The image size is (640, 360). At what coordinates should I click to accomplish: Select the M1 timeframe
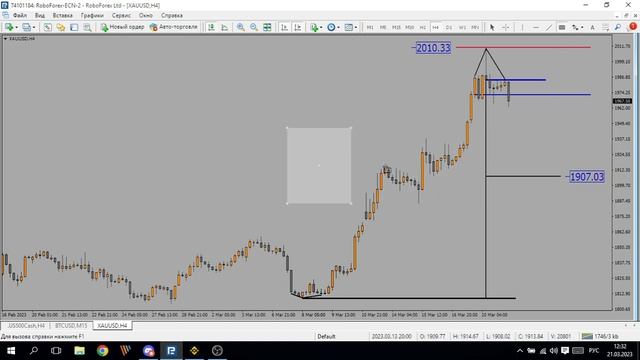pyautogui.click(x=370, y=27)
